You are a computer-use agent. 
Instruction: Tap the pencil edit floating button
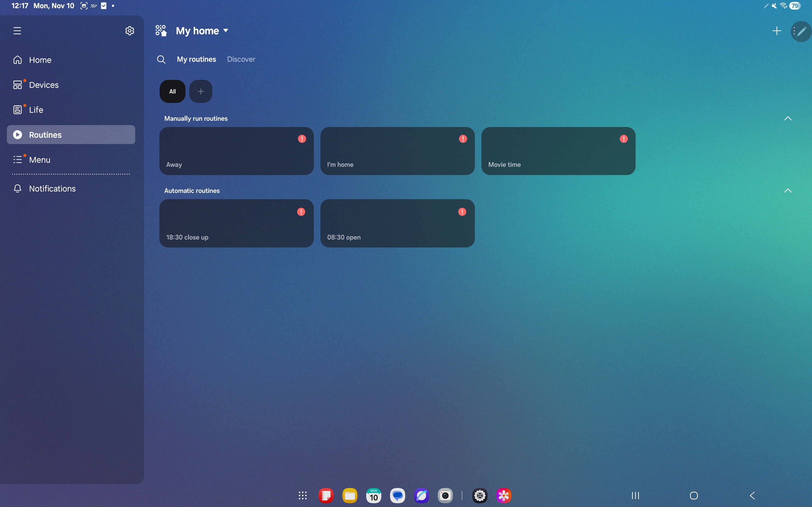(802, 32)
